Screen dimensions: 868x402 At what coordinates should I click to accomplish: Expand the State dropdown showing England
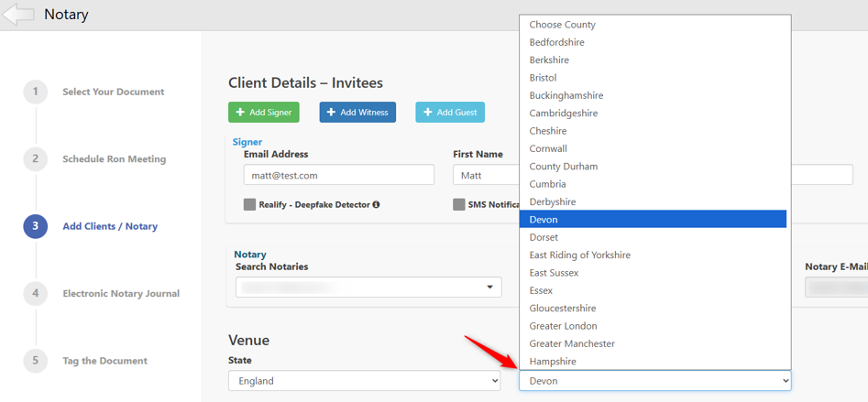[364, 380]
